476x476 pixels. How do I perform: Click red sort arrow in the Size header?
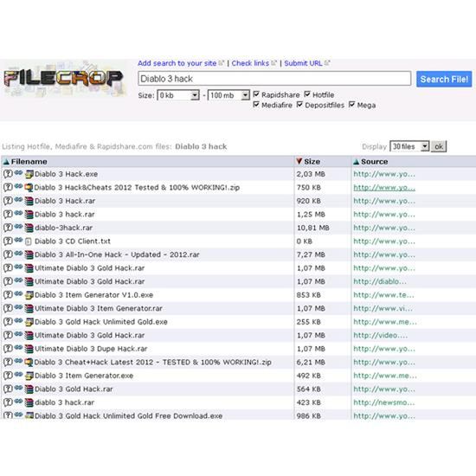[299, 161]
